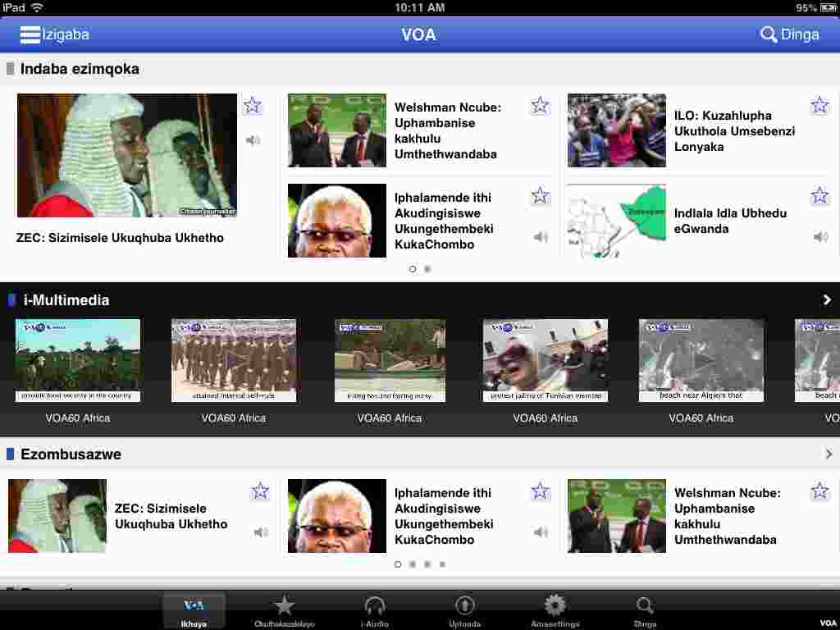This screenshot has width=840, height=630.
Task: Select second page dot under Indaba ezimqoka
Action: pos(427,269)
